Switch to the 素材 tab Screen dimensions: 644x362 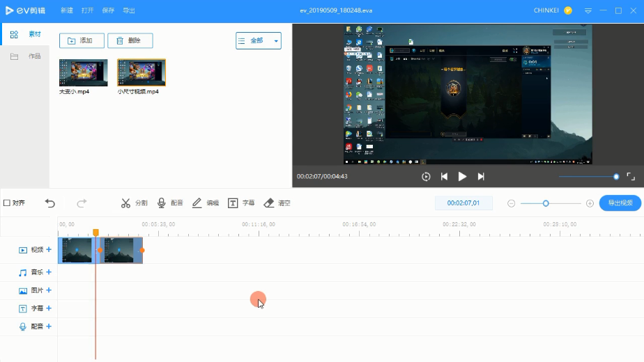pos(26,34)
